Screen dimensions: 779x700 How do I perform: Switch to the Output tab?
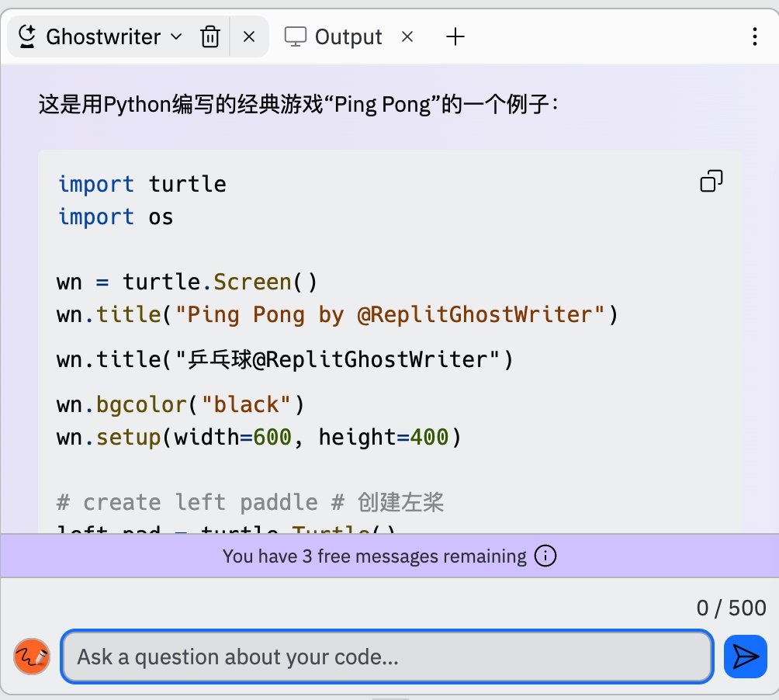coord(348,36)
